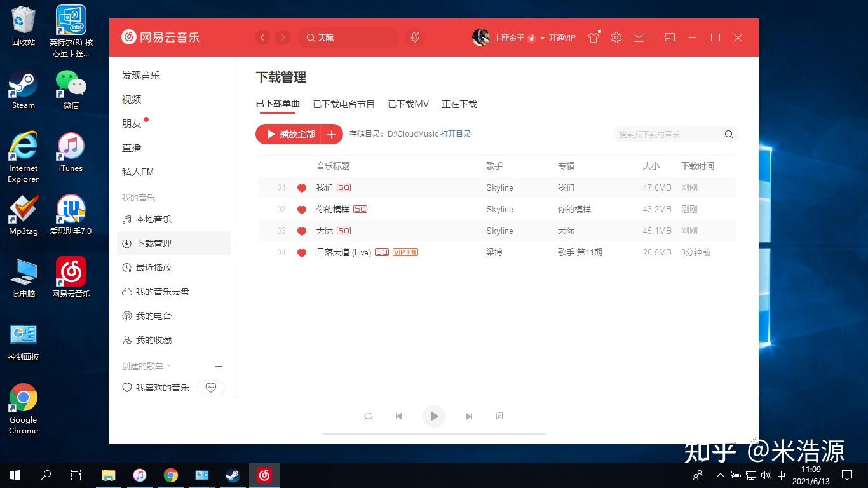Open the settings gear icon
The width and height of the screenshot is (868, 488).
[x=616, y=37]
